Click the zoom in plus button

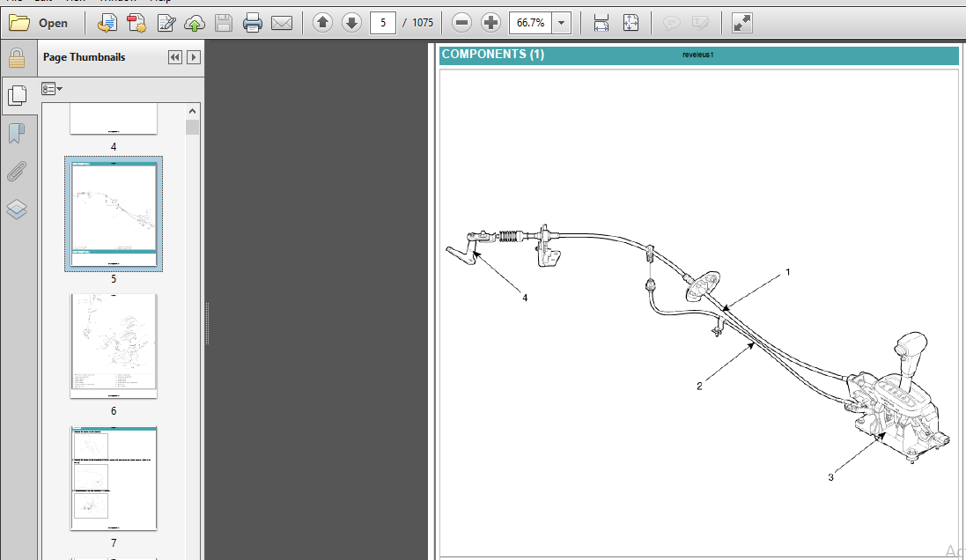click(x=491, y=24)
